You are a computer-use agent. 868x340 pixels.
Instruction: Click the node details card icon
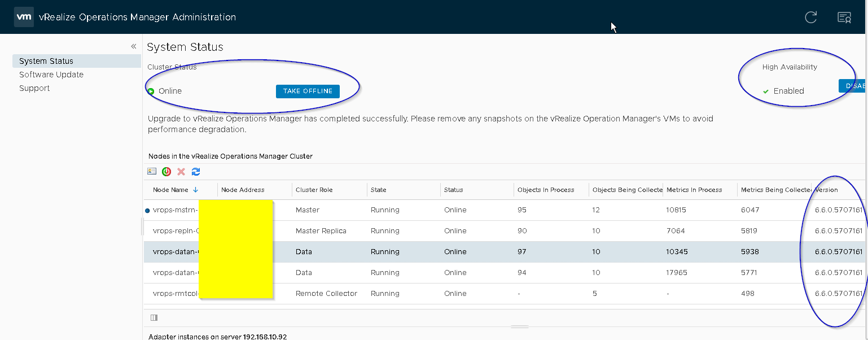click(x=152, y=172)
